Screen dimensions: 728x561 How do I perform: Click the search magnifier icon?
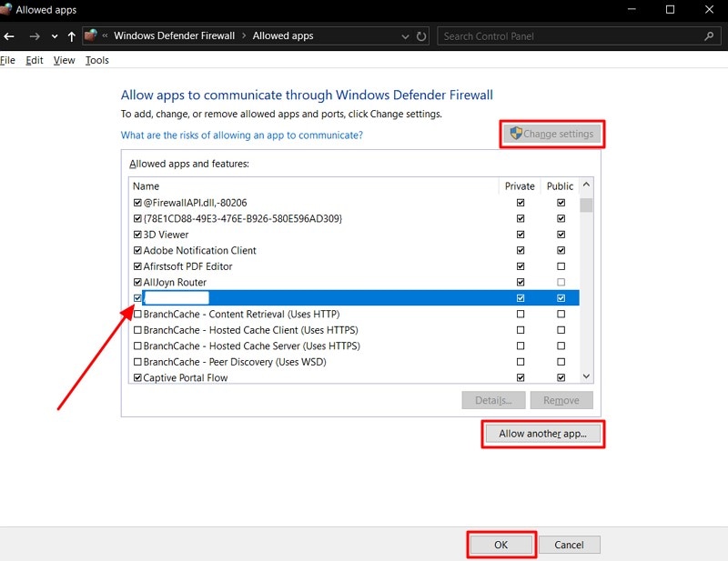[x=709, y=36]
